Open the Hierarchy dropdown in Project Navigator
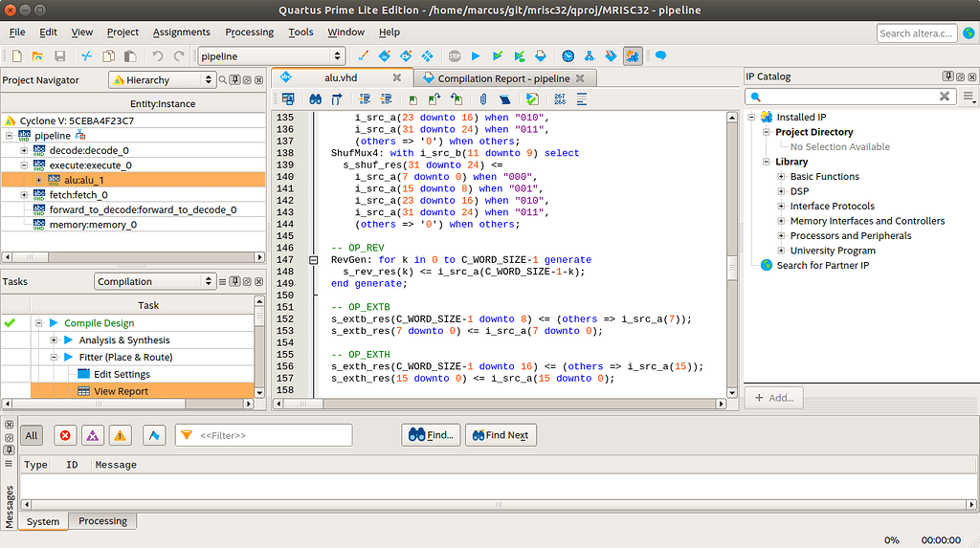Image resolution: width=980 pixels, height=548 pixels. [x=162, y=80]
